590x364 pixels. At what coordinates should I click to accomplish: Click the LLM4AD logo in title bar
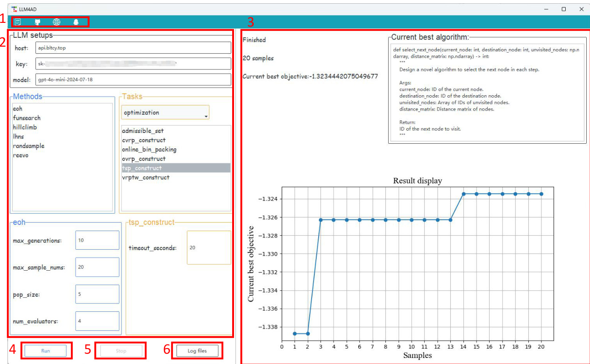14,9
